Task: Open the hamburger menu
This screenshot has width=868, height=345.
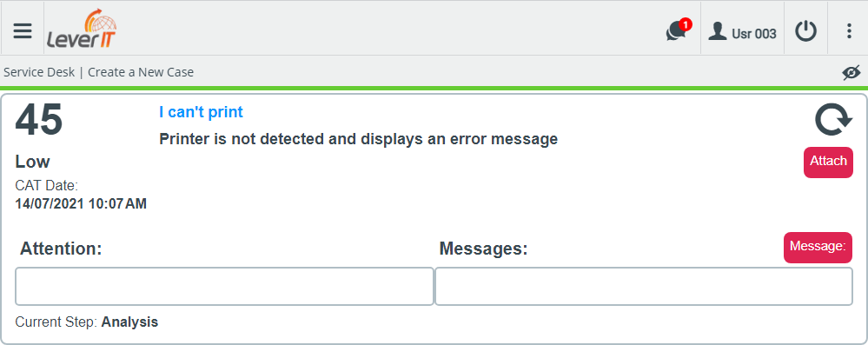Action: (23, 31)
